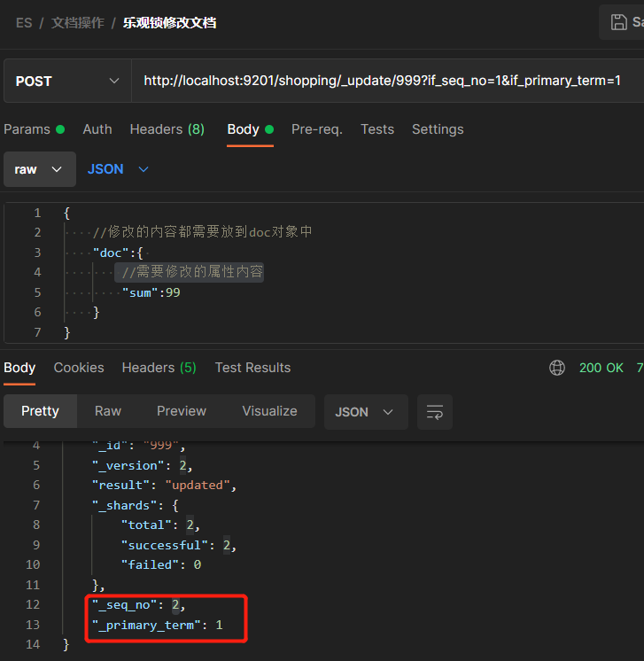Switch to the Params tab
Viewport: 644px width, 661px height.
tap(35, 129)
